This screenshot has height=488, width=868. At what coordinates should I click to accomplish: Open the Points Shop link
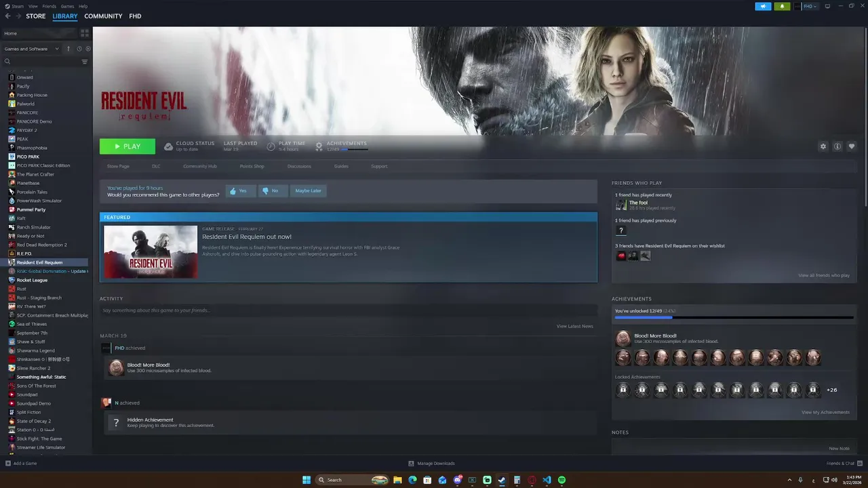[252, 166]
